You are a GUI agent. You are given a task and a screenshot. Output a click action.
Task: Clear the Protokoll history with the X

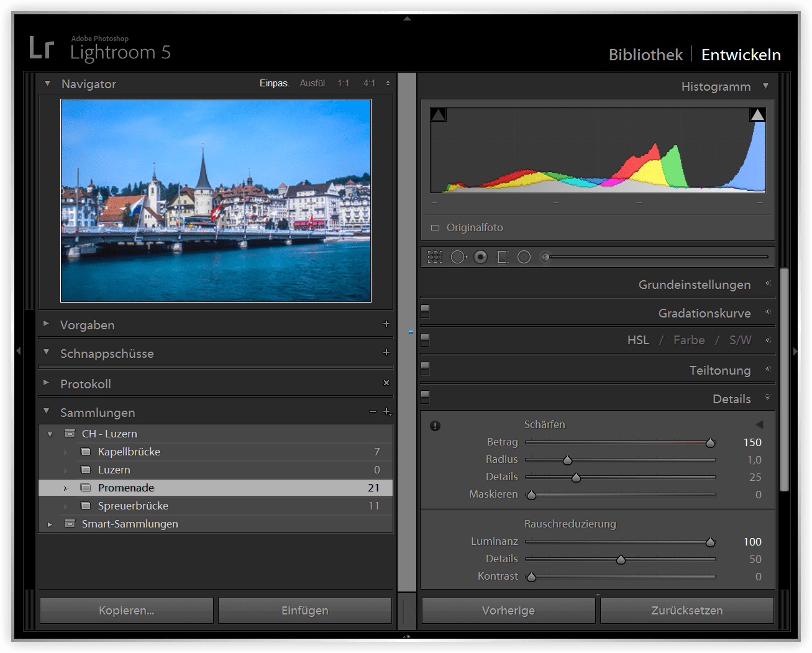coord(386,383)
